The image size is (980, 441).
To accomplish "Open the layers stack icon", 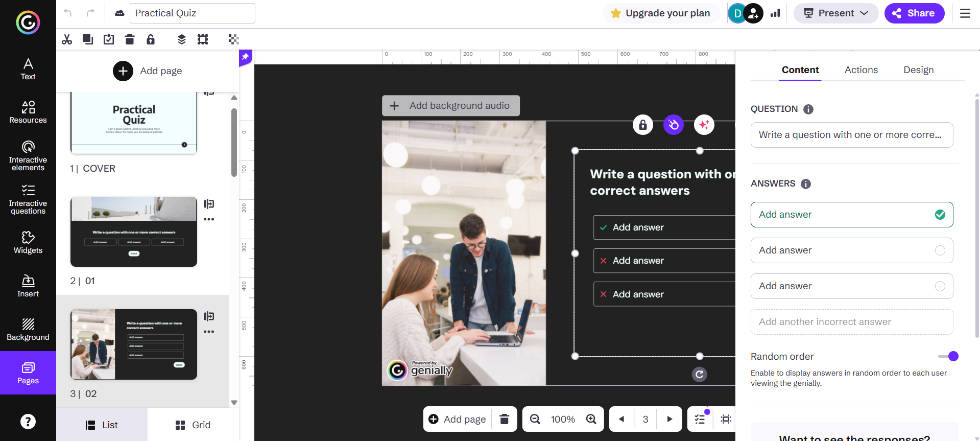I will [x=181, y=39].
